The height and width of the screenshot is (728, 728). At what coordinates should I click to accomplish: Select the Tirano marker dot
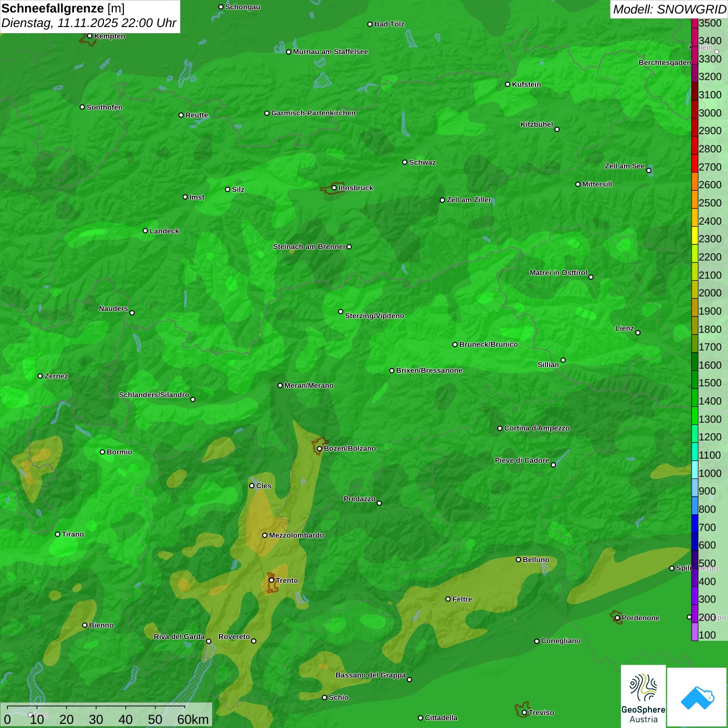click(58, 534)
